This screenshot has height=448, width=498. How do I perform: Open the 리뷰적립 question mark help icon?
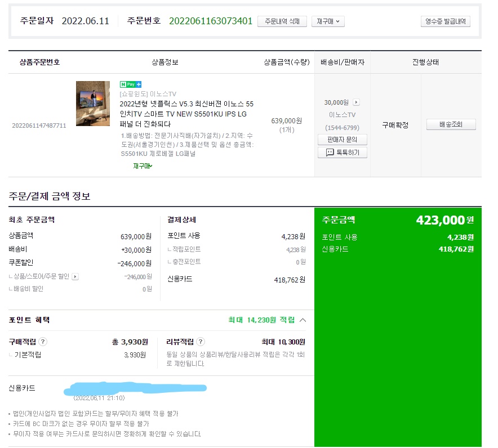[x=201, y=342]
